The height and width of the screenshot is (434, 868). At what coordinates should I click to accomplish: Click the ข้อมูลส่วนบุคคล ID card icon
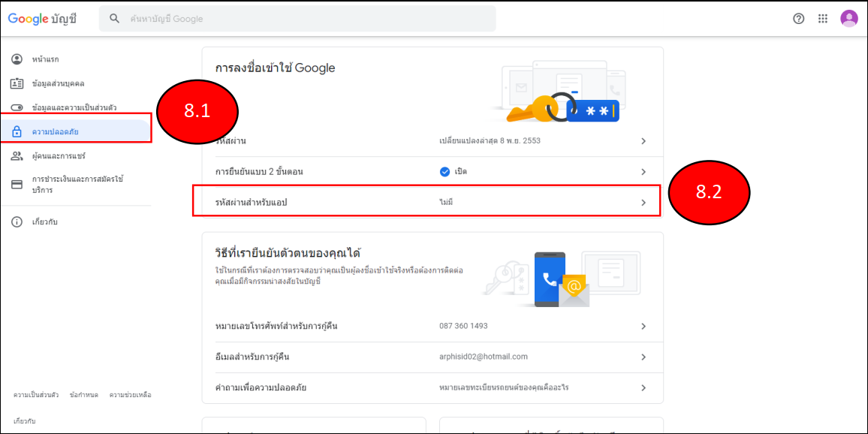17,83
